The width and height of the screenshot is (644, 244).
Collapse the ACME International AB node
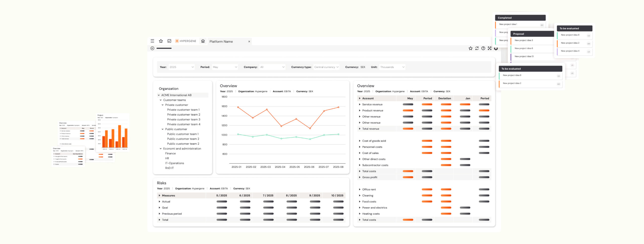[159, 95]
